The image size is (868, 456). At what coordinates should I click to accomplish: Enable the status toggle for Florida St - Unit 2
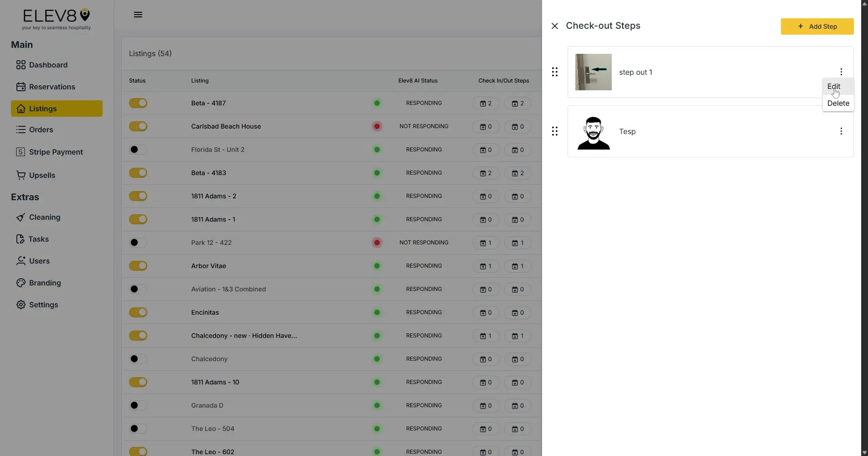pos(137,150)
